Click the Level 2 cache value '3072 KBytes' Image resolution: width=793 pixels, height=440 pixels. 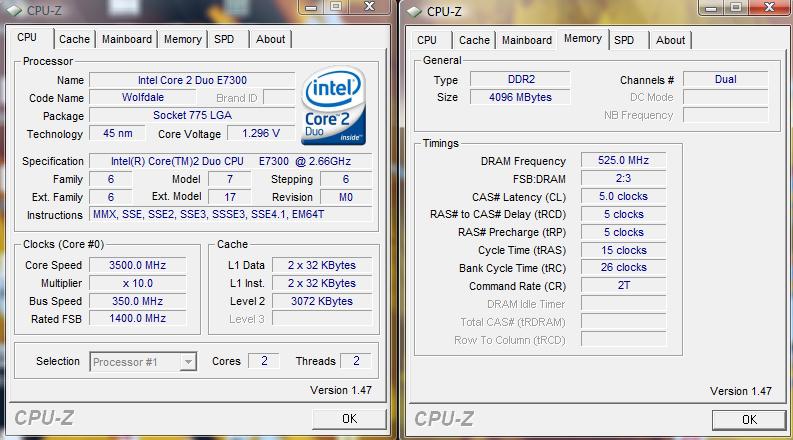(x=322, y=301)
